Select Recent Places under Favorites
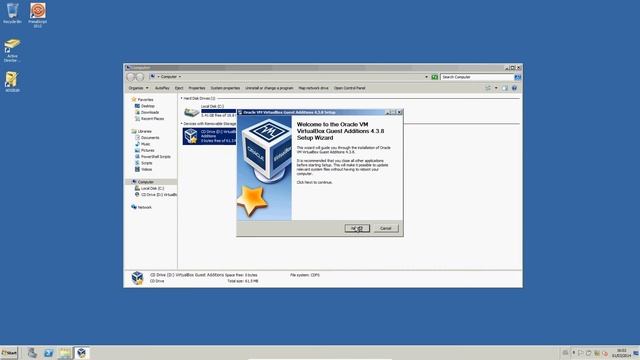The width and height of the screenshot is (640, 360). [x=149, y=119]
